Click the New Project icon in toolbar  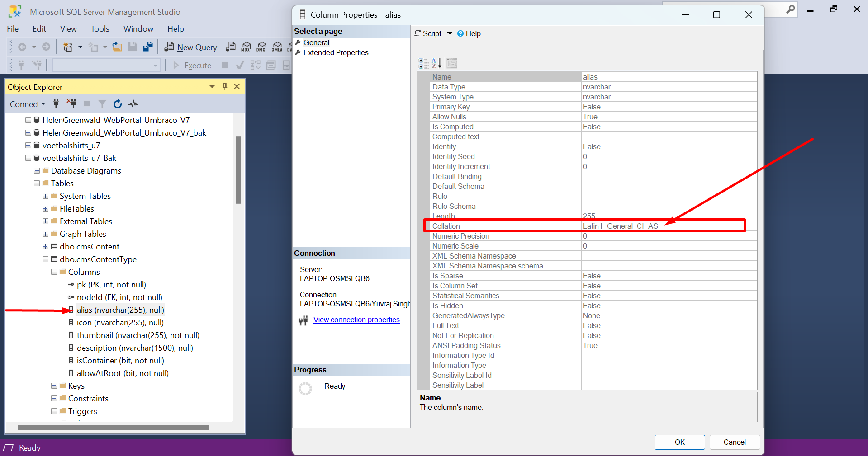(68, 47)
